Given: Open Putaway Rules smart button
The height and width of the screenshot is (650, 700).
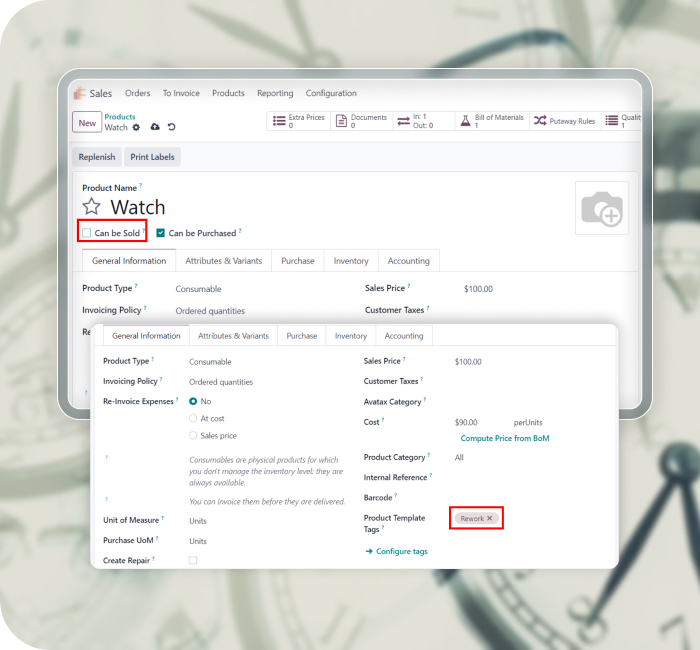Looking at the screenshot, I should pos(565,121).
